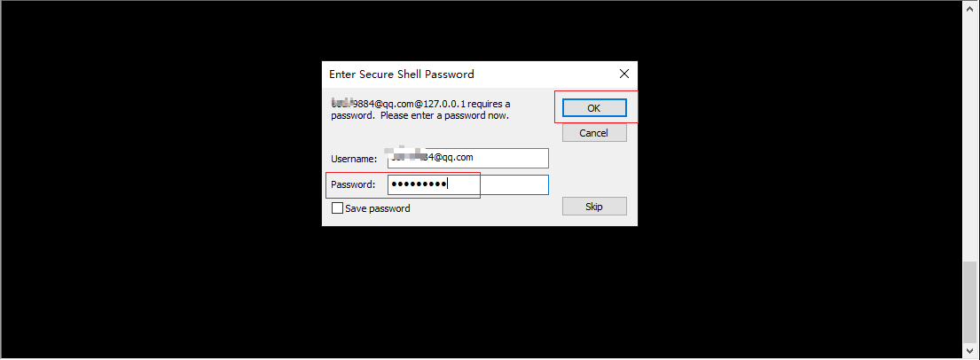
Task: Focus the masked Password text field
Action: (x=468, y=184)
